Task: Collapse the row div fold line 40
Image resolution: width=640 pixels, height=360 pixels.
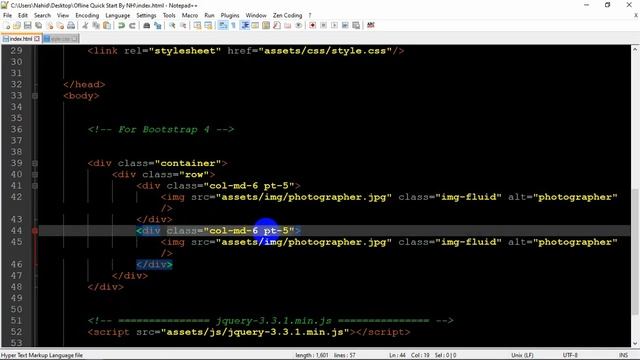Action: [35, 175]
